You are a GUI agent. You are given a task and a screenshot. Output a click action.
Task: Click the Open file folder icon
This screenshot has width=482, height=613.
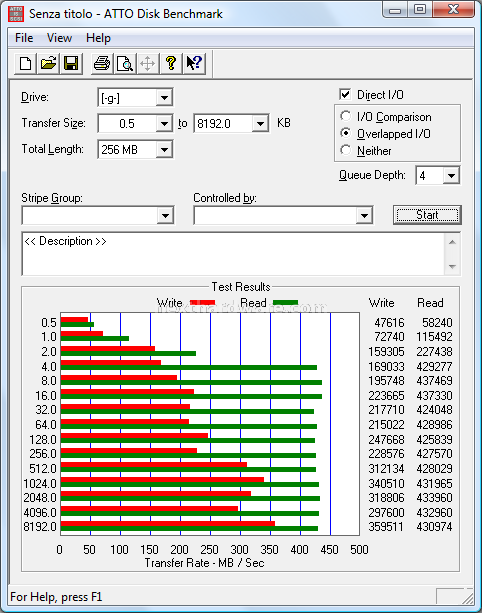pyautogui.click(x=48, y=63)
